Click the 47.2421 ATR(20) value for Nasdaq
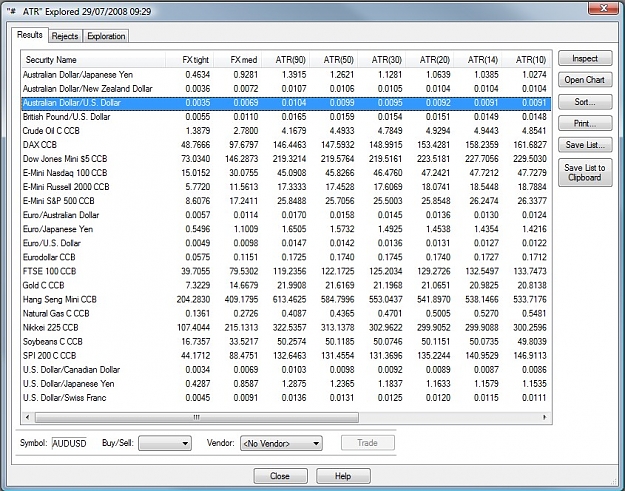This screenshot has width=625, height=491. click(x=436, y=173)
